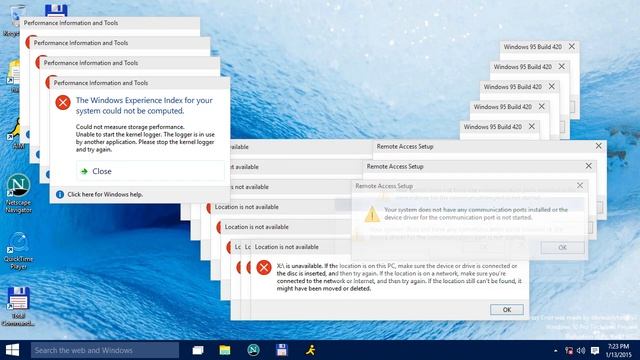Click the blue info icon beside Windows help
This screenshot has width=640, height=360.
click(x=60, y=195)
